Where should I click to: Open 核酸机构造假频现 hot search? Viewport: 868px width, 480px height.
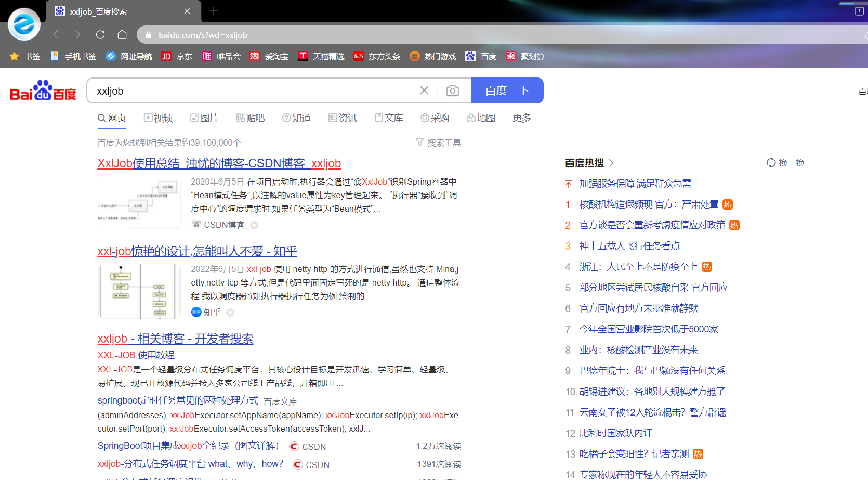pos(649,204)
